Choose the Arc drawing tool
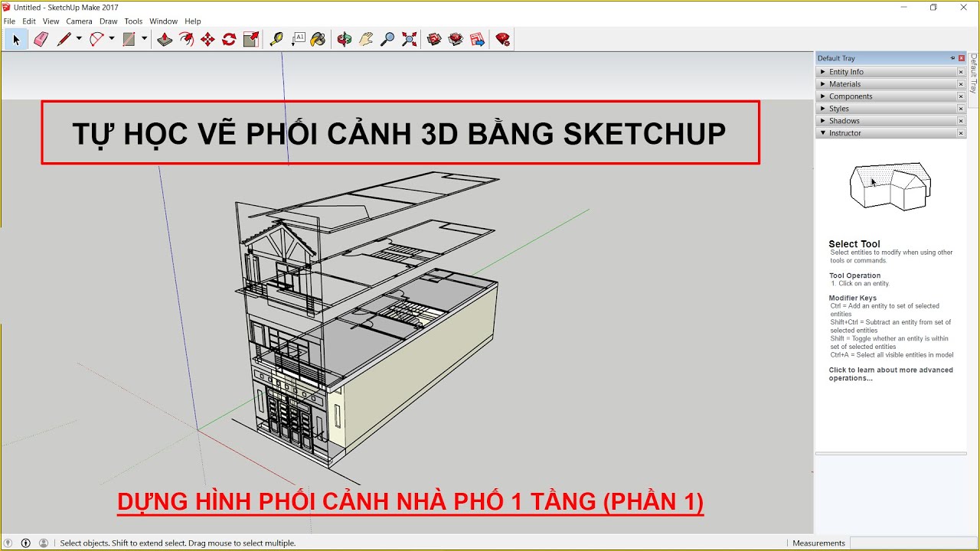Screen dimensions: 980x551 pyautogui.click(x=96, y=39)
